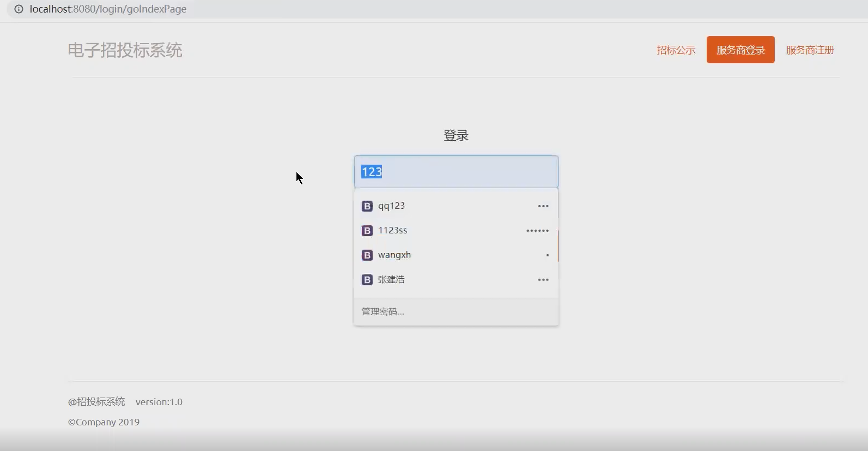Screen dimensions: 868x451
Task: Click the B icon beside wangxh
Action: pyautogui.click(x=367, y=255)
